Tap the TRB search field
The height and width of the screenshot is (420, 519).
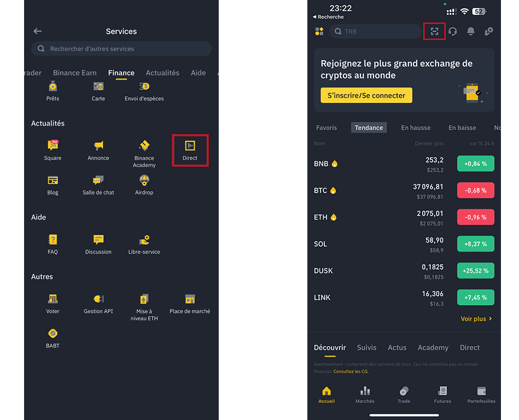pyautogui.click(x=375, y=31)
